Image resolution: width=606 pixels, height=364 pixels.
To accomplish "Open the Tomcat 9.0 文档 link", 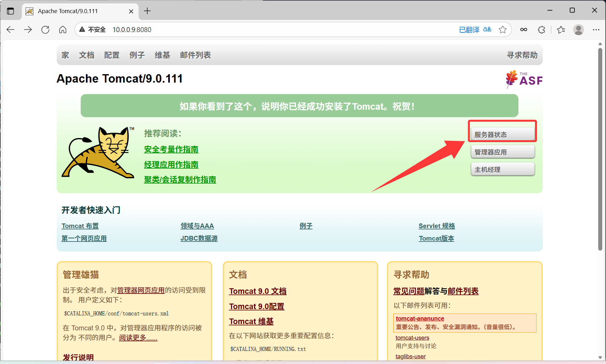I will pyautogui.click(x=258, y=291).
